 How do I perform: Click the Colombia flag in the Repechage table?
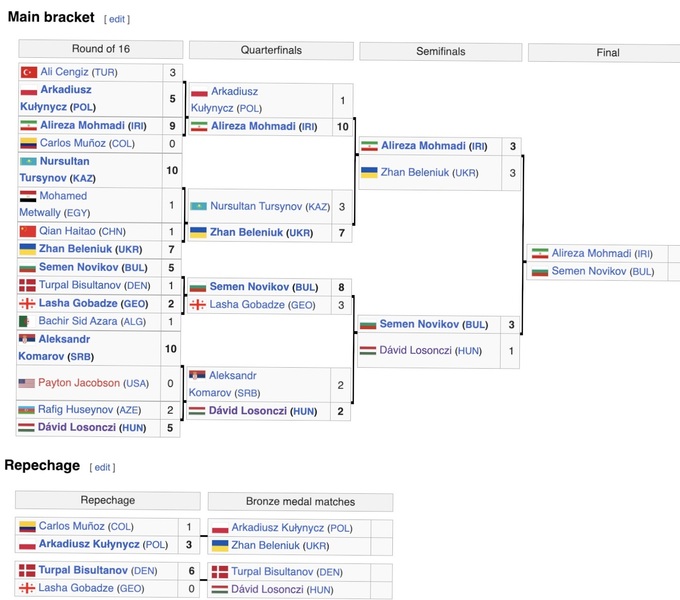point(27,526)
